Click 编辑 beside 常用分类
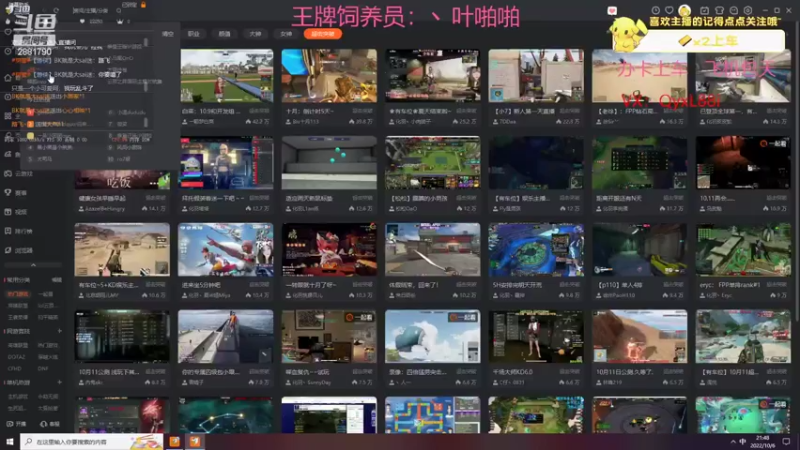The height and width of the screenshot is (450, 800). click(57, 280)
